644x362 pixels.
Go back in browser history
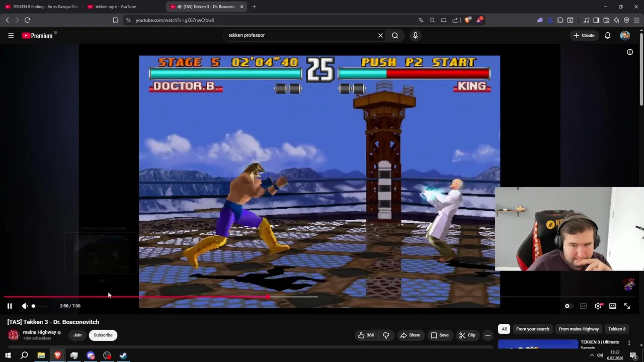click(x=7, y=20)
